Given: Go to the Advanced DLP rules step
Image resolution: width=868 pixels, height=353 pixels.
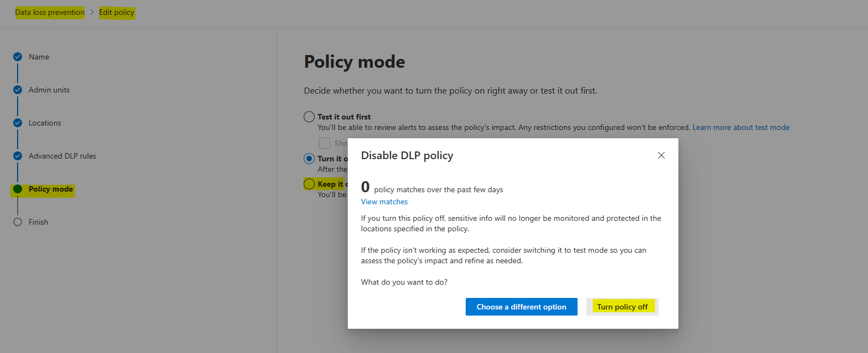Looking at the screenshot, I should pos(62,156).
